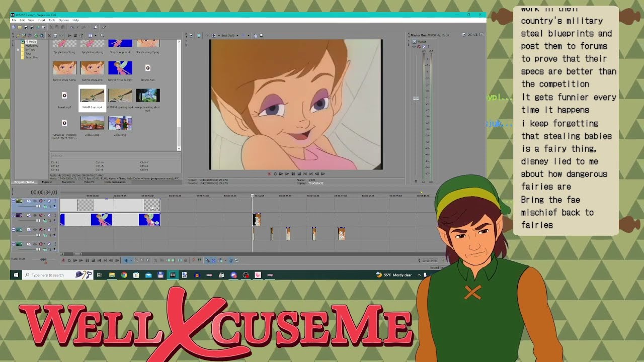Play the timeline from the transport bar
644x362 pixels.
81,260
